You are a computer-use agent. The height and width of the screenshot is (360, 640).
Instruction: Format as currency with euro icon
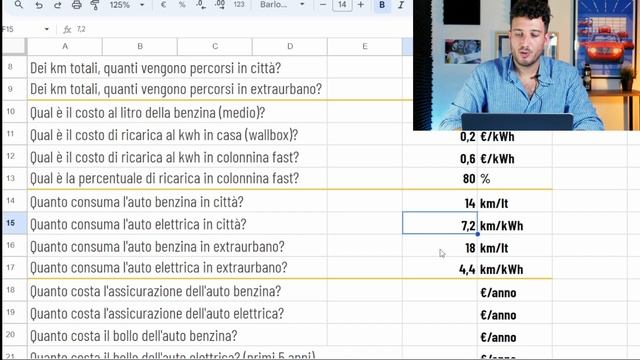point(163,5)
